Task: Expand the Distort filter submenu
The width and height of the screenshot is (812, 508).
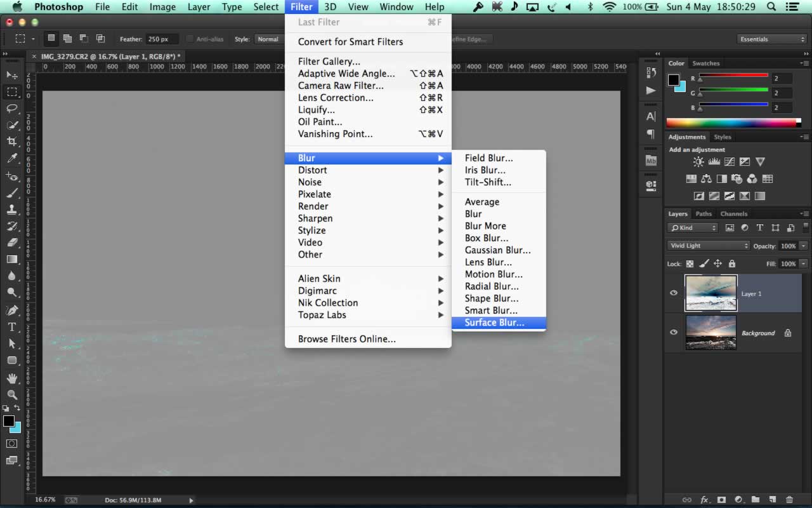Action: 368,170
